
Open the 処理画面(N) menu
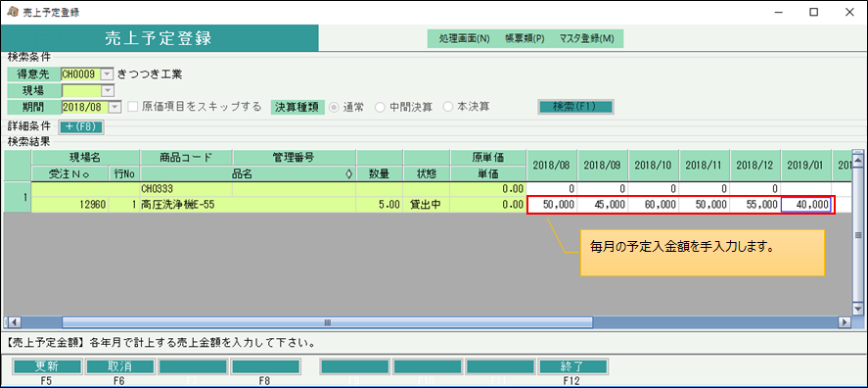click(x=464, y=39)
